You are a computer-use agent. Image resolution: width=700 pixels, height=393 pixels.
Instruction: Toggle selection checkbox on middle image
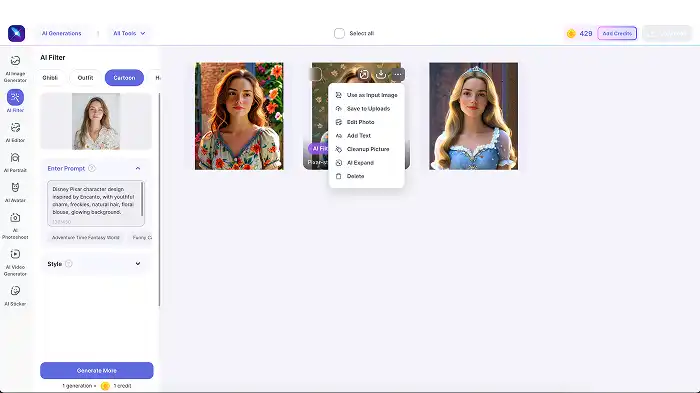click(x=315, y=74)
